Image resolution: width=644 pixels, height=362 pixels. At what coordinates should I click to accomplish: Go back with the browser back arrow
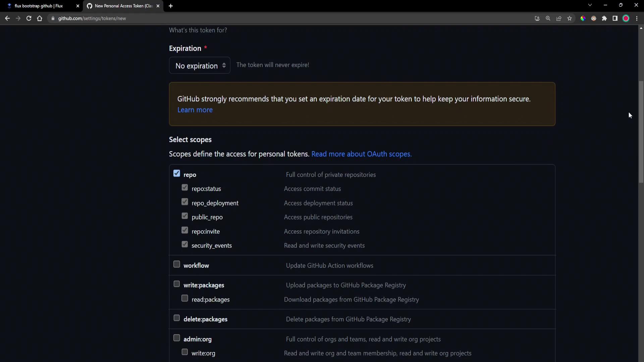pos(7,18)
